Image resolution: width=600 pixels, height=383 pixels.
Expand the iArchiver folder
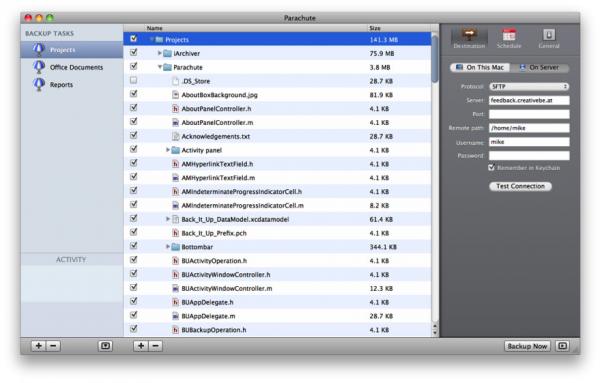160,53
